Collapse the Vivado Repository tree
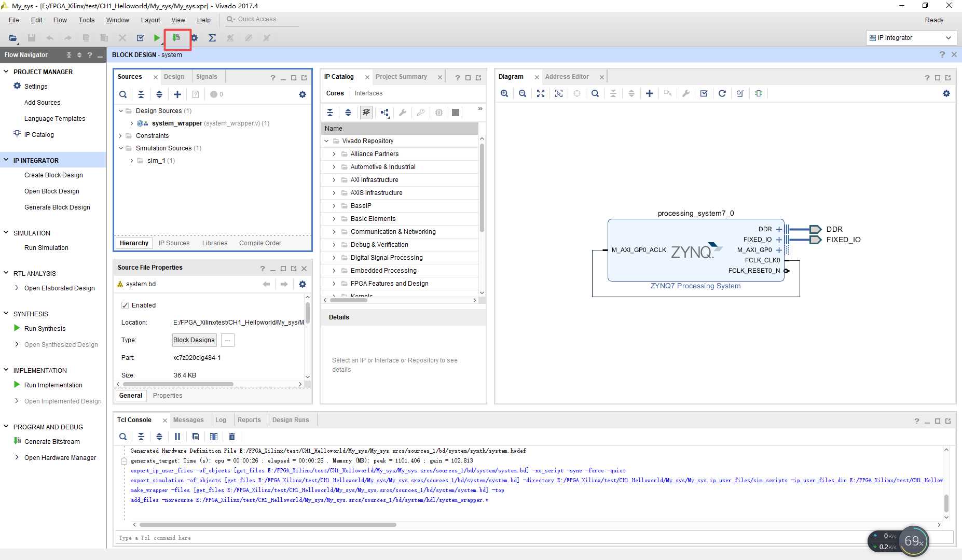962x560 pixels. 326,141
